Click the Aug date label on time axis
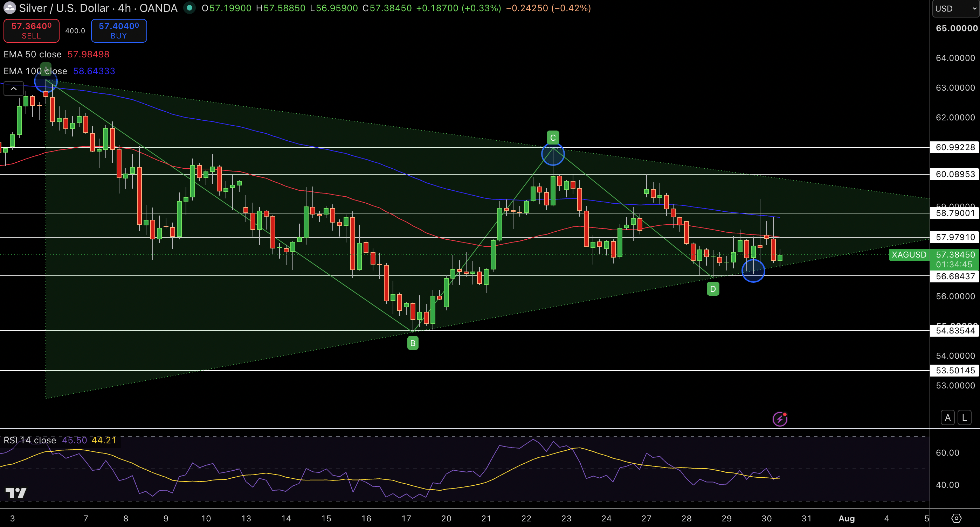The image size is (980, 527). point(847,518)
